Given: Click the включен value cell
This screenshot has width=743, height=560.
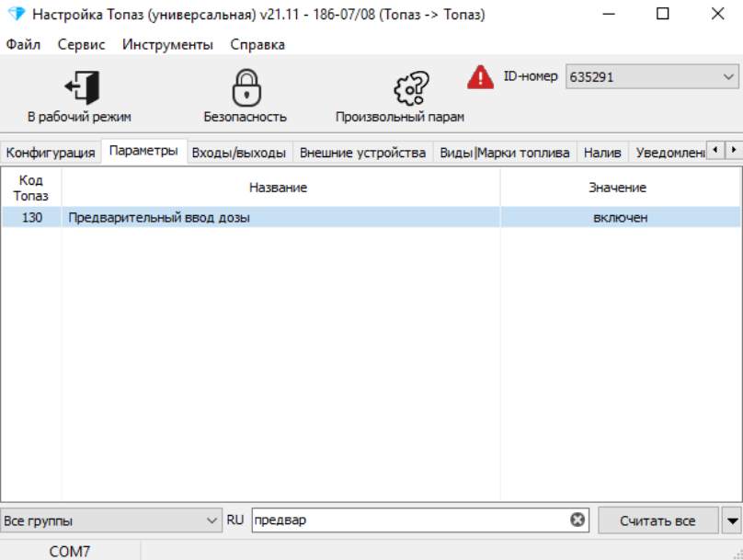Looking at the screenshot, I should click(x=621, y=217).
